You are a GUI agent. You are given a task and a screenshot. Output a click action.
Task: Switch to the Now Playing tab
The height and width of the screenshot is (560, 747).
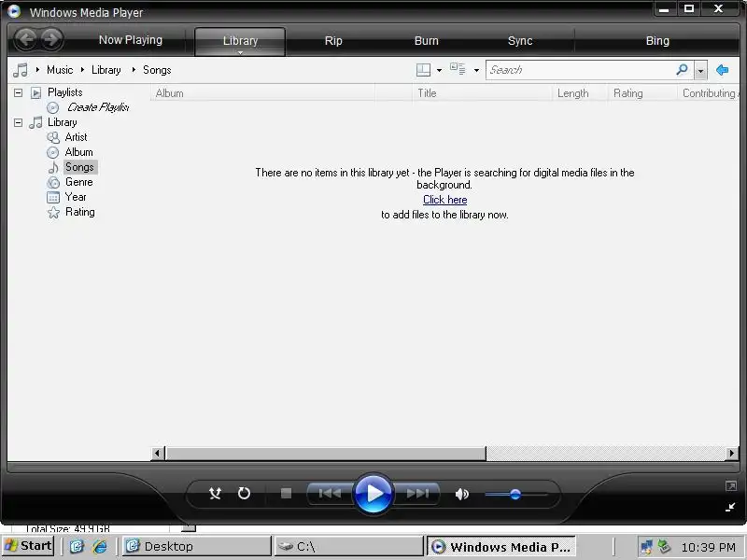pyautogui.click(x=131, y=40)
